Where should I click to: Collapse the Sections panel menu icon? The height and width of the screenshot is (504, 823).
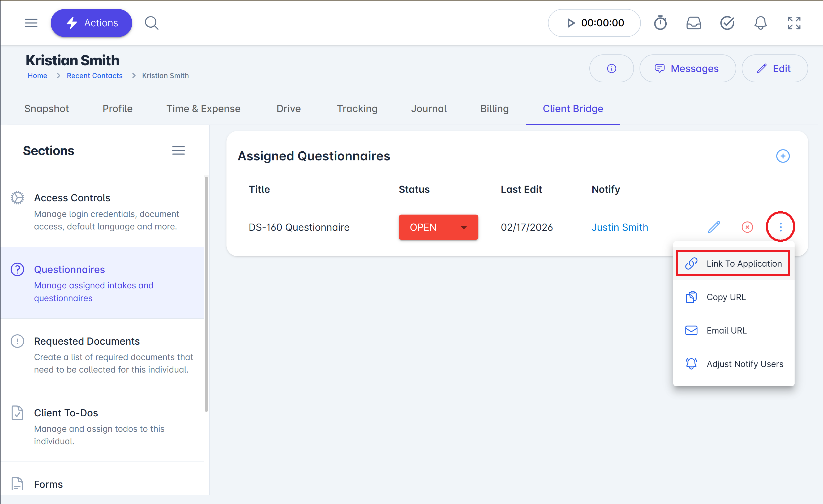178,151
